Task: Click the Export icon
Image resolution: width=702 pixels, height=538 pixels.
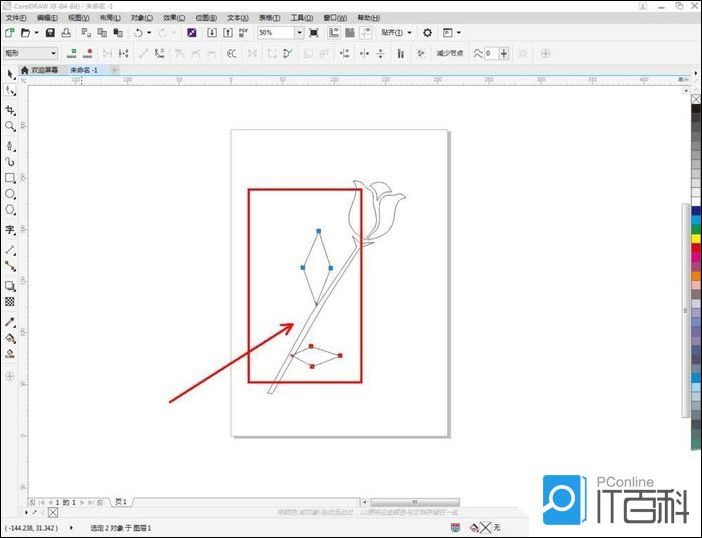Action: pyautogui.click(x=228, y=33)
